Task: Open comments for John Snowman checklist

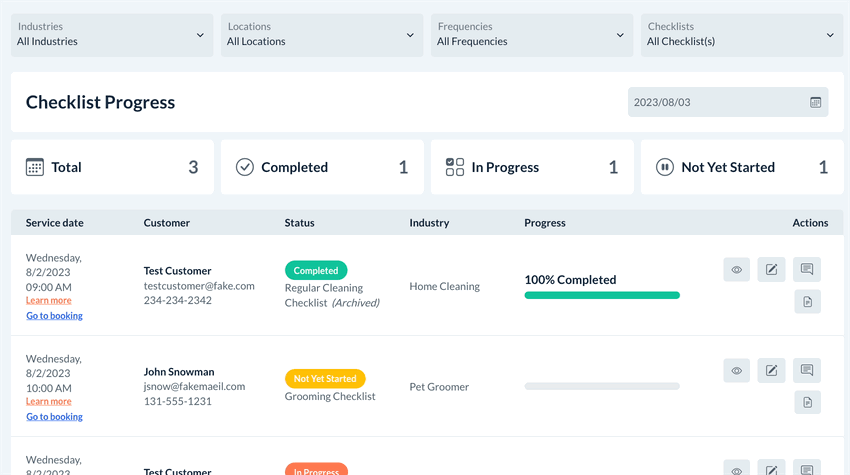Action: click(x=807, y=370)
